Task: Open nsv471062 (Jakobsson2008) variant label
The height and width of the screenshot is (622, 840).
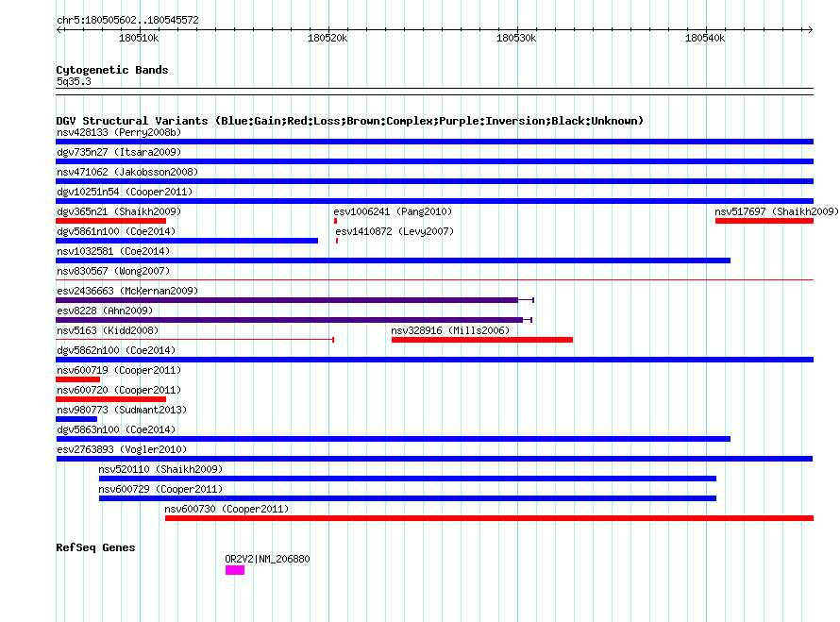Action: (127, 172)
